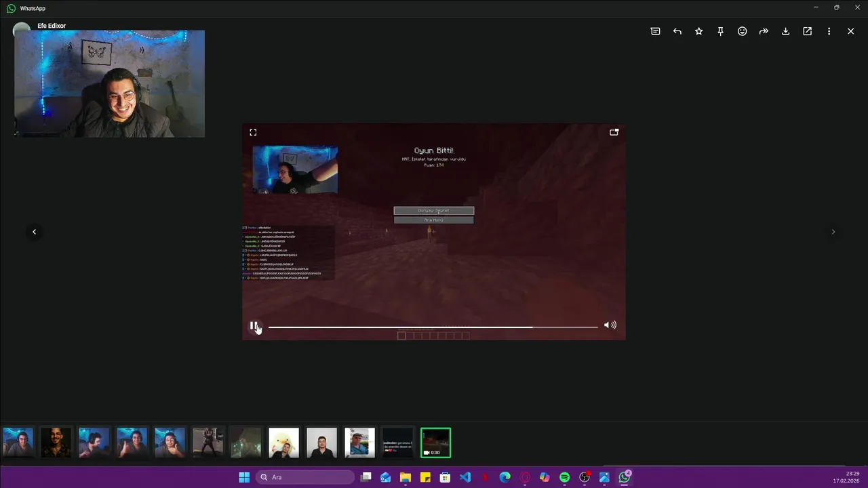
Task: Enter fullscreen mode on the video
Action: click(x=253, y=132)
